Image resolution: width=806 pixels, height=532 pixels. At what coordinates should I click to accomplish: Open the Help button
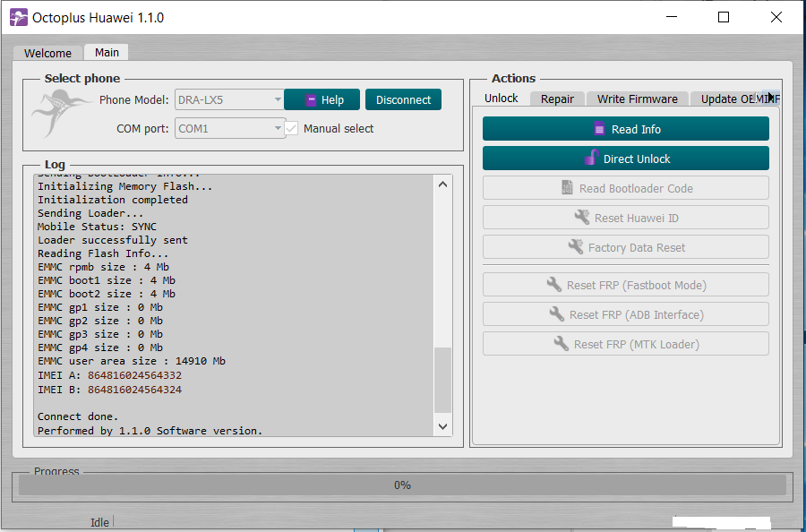point(322,99)
